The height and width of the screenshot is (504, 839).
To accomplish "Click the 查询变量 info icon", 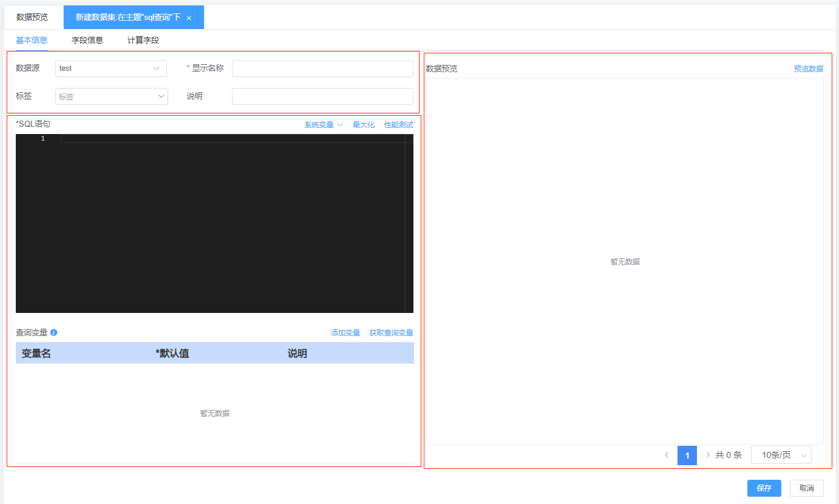I will click(x=54, y=332).
